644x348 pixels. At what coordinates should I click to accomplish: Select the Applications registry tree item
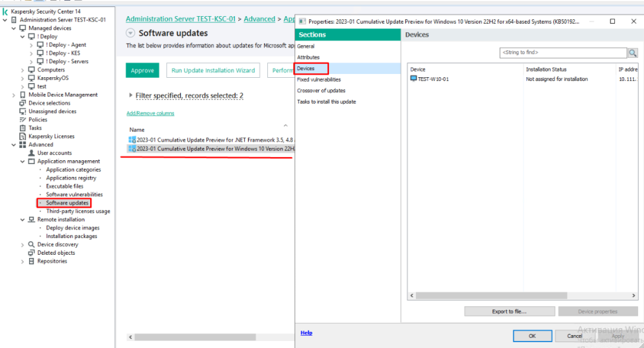[71, 178]
